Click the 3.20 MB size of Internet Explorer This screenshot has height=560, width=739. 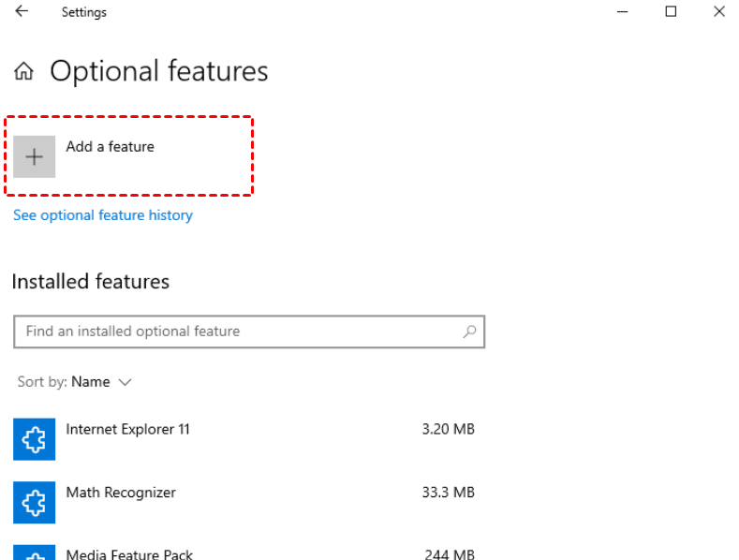tap(449, 429)
